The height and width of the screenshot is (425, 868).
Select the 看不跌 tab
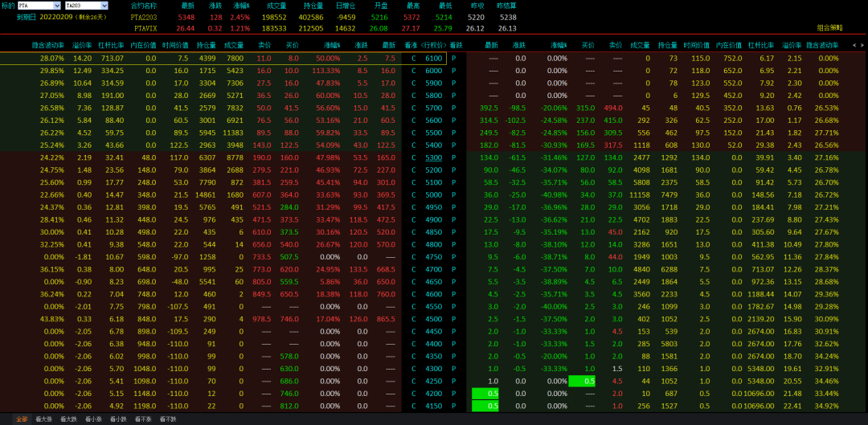coord(166,419)
